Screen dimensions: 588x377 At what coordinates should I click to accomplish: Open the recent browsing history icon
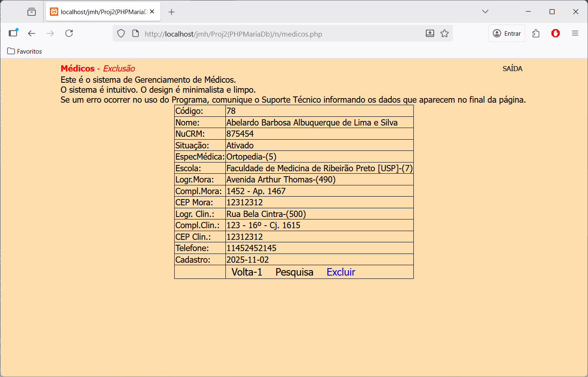point(32,12)
